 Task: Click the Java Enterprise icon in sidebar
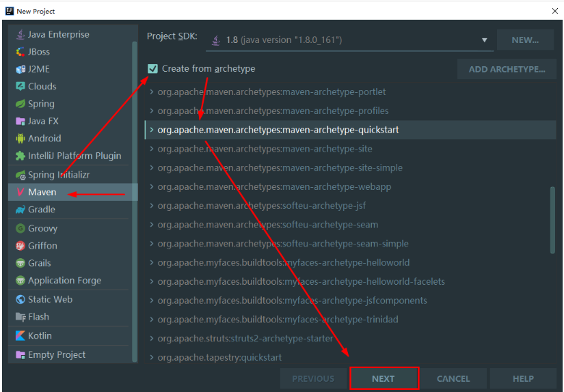coord(21,35)
